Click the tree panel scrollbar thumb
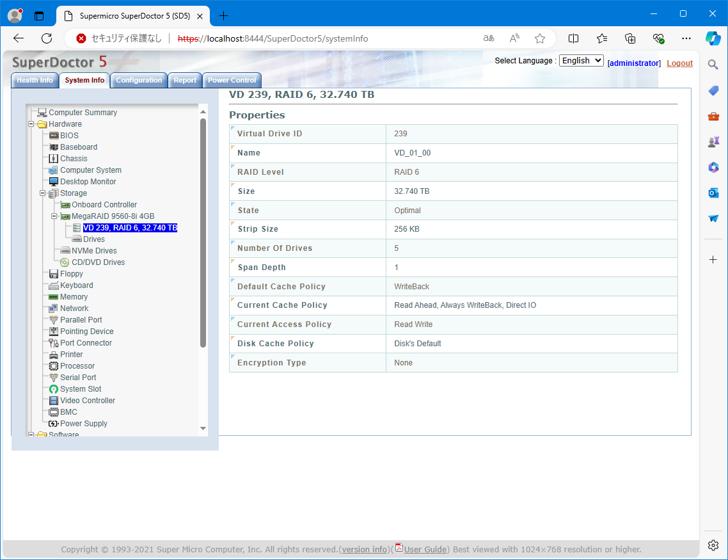The width and height of the screenshot is (728, 560). tap(203, 233)
